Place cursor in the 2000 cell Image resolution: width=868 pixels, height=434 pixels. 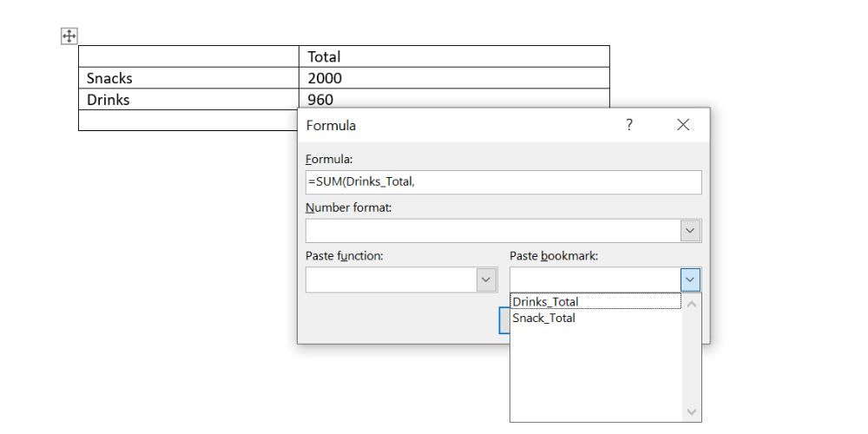454,78
